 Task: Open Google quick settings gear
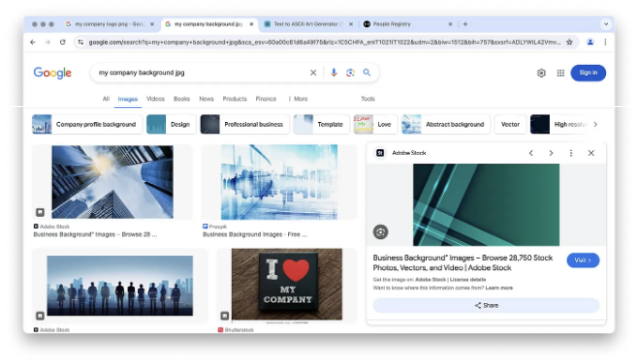[541, 73]
